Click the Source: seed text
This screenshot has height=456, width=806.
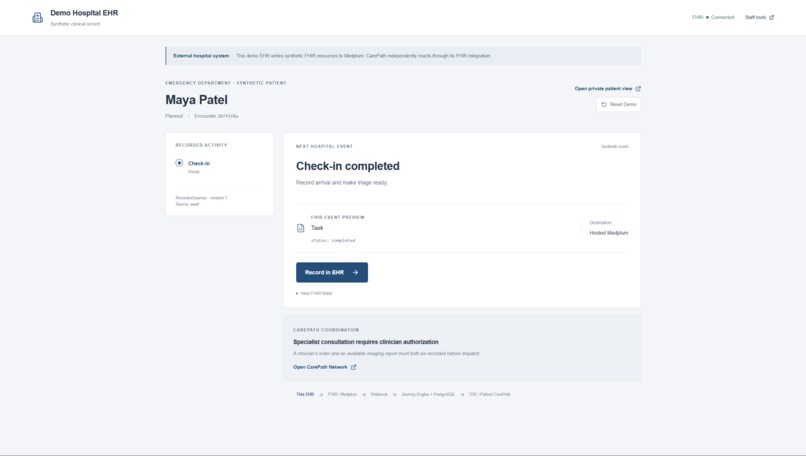[x=187, y=204]
